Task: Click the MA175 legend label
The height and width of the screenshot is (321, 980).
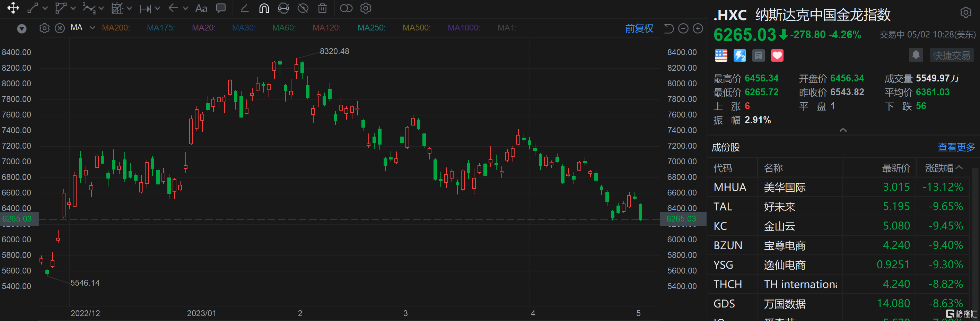Action: (160, 28)
